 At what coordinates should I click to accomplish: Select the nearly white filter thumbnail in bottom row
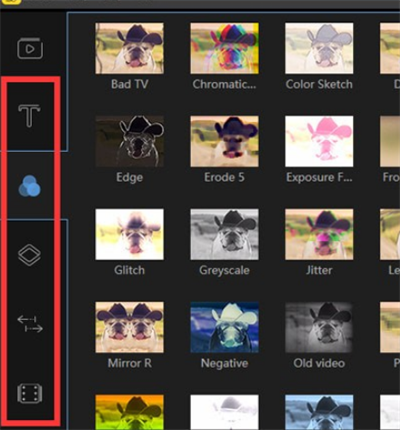coord(224,412)
